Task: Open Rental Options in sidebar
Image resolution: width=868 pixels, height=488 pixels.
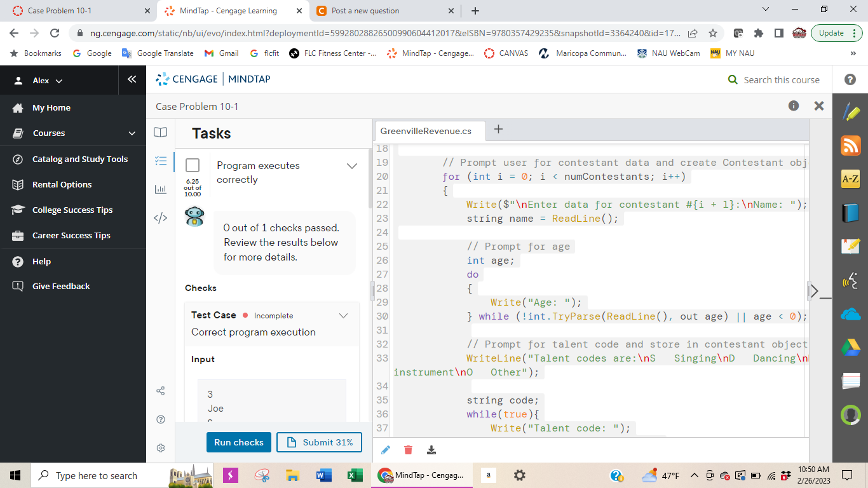Action: click(x=62, y=184)
